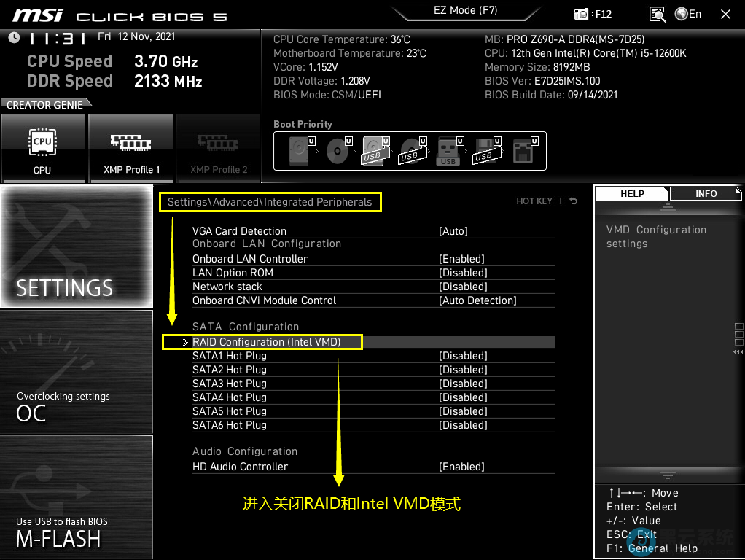Click the help panel side resize handle

739,338
